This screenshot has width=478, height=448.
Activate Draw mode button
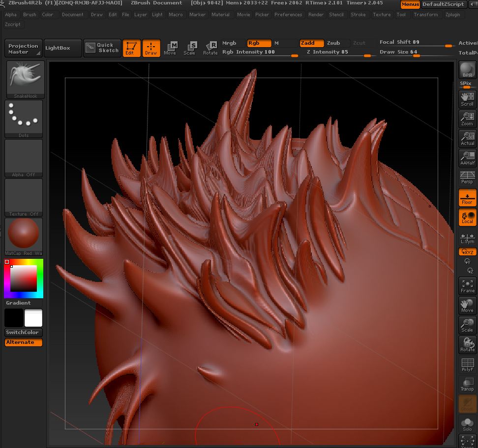[x=151, y=48]
